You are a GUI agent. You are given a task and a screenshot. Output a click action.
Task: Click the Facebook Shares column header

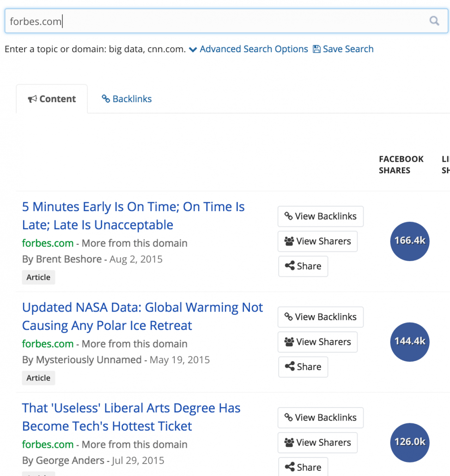pyautogui.click(x=401, y=165)
